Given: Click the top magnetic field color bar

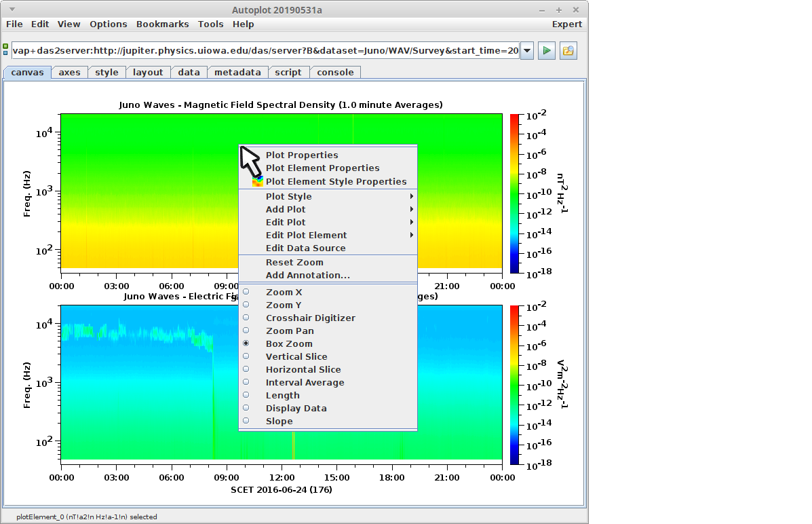Looking at the screenshot, I should (x=514, y=193).
